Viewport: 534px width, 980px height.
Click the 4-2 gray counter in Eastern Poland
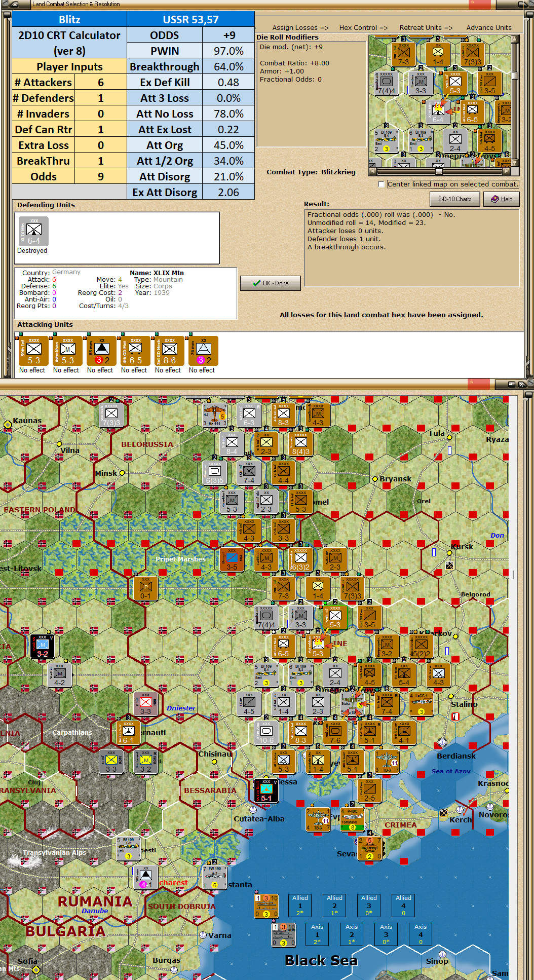pos(60,675)
